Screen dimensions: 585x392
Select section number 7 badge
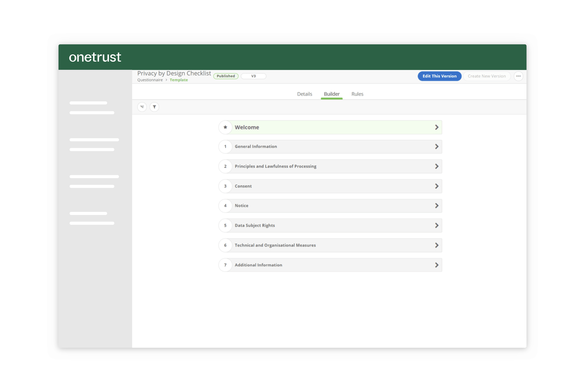[225, 265]
